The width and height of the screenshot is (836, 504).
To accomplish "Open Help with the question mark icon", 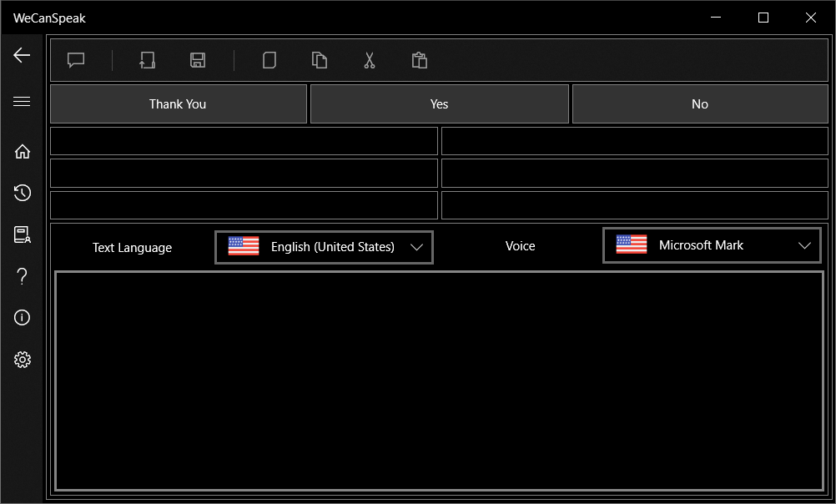I will (22, 276).
